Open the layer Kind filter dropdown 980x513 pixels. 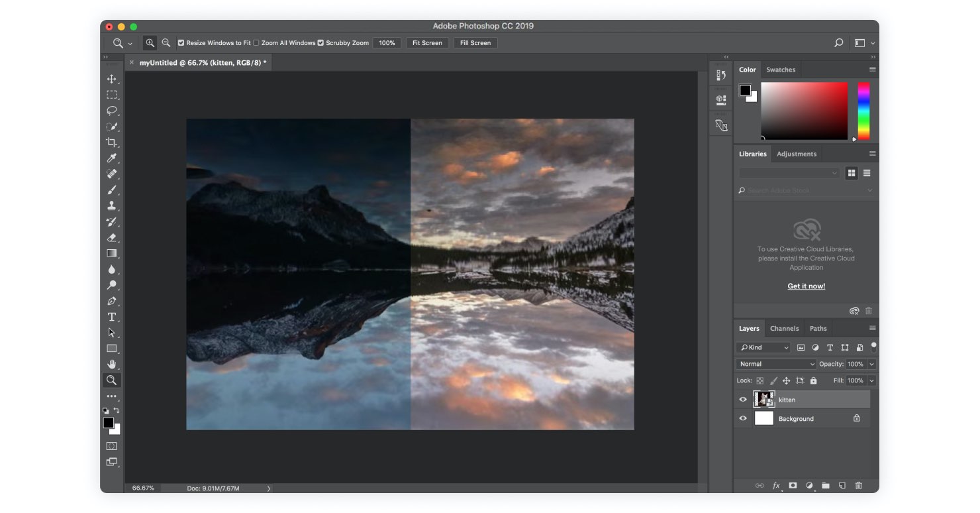pyautogui.click(x=763, y=347)
